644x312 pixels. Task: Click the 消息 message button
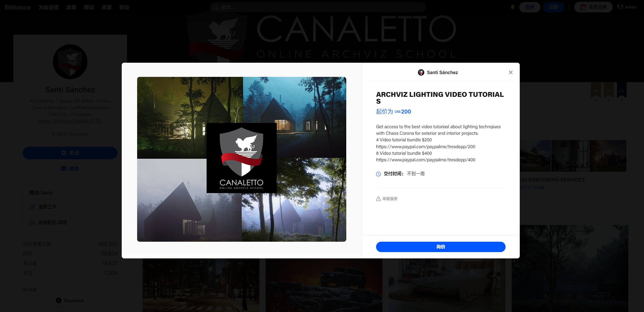pyautogui.click(x=70, y=169)
